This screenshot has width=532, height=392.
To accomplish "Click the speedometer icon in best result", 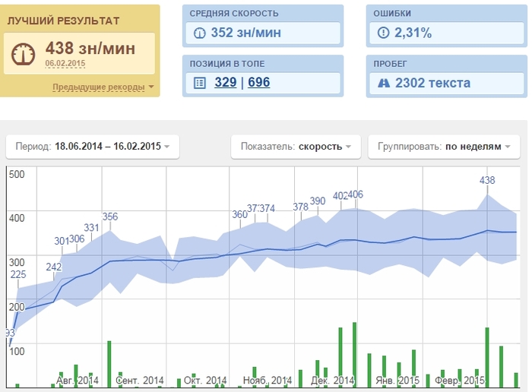I will pyautogui.click(x=23, y=54).
